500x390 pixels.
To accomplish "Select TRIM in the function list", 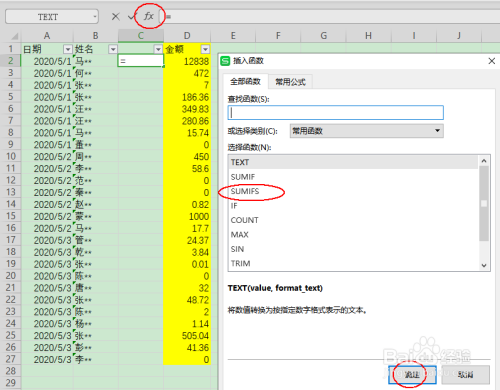I will (353, 263).
